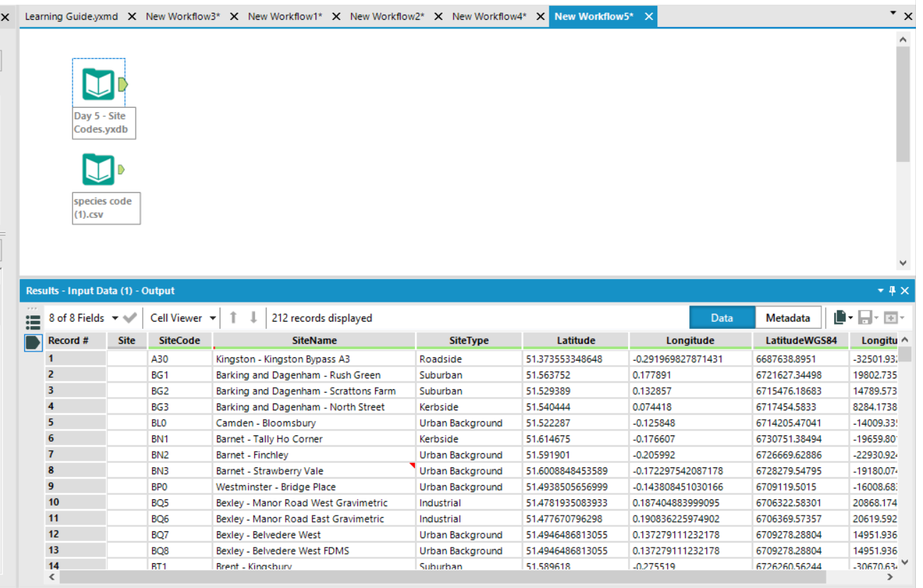Select the Day 5 Site Codes input tool

(98, 85)
